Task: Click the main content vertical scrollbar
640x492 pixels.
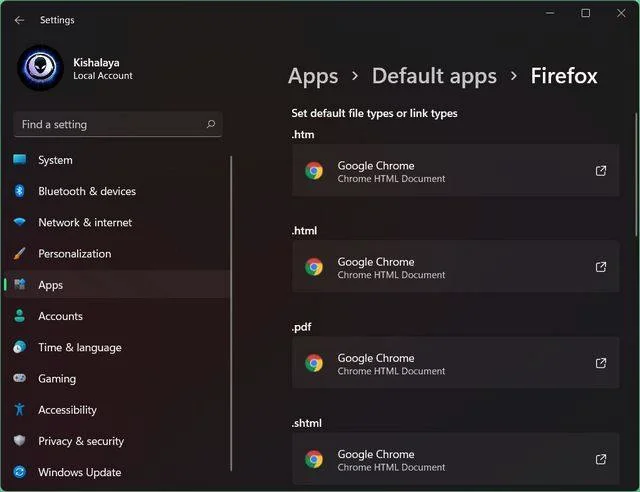Action: (636, 175)
